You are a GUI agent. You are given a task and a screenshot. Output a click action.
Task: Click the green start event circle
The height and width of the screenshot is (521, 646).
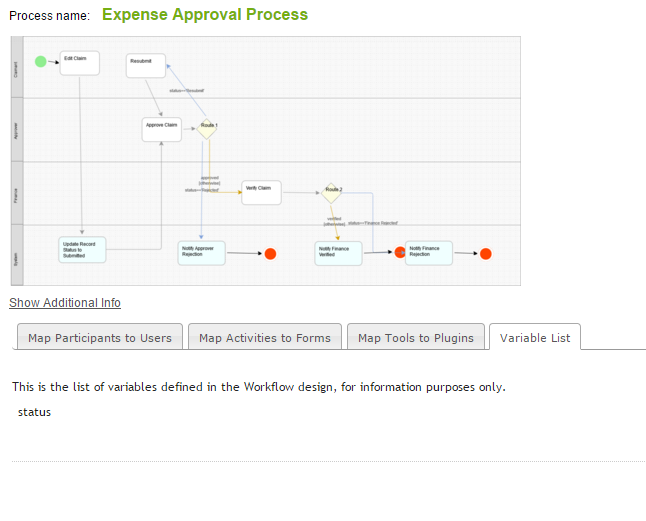coord(41,61)
